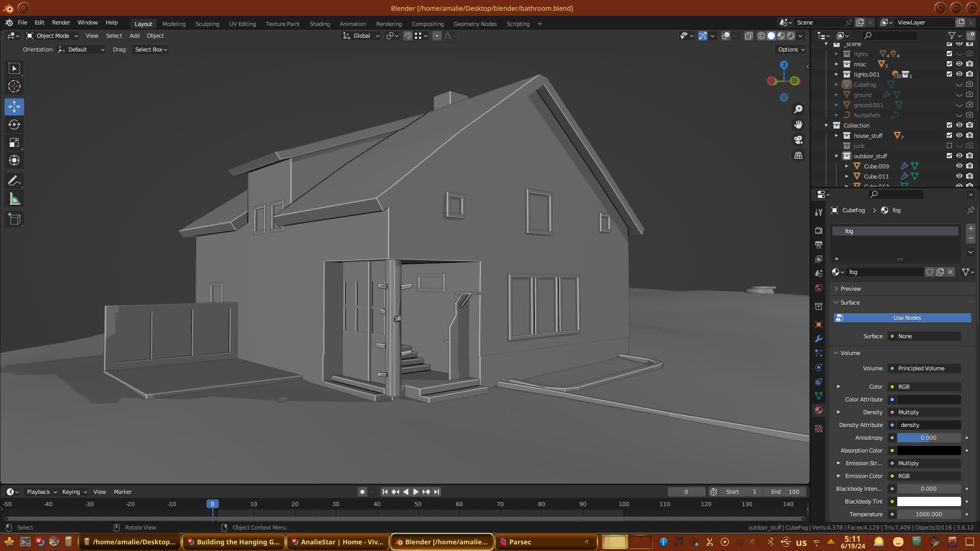980x551 pixels.
Task: Activate the Measure tool
Action: click(x=14, y=199)
